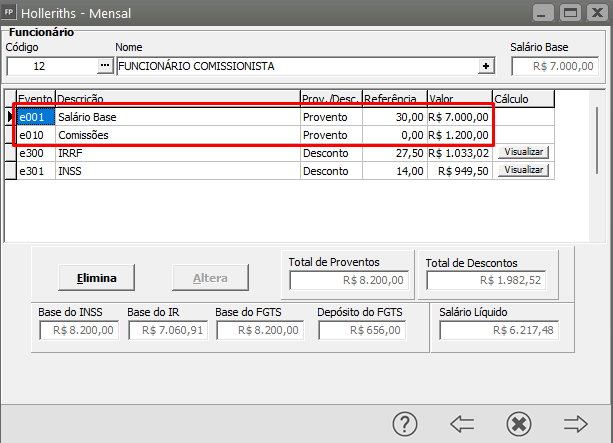Screen dimensions: 613x443
Task: Click the Valor column header
Action: pyautogui.click(x=458, y=99)
